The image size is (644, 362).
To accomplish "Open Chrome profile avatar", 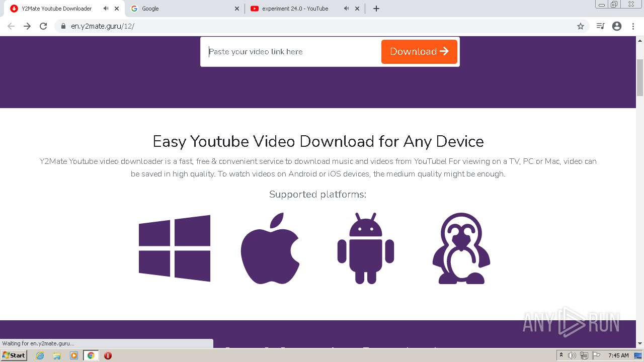I will click(x=617, y=26).
